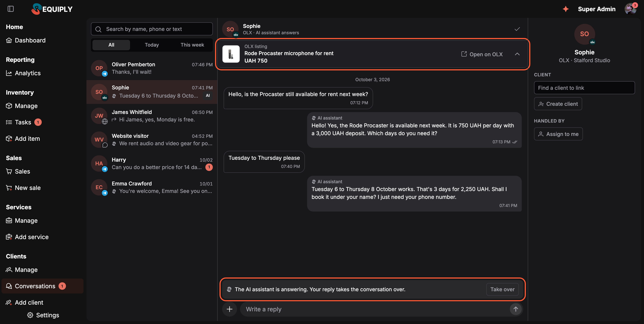Screen dimensions: 644x324
Task: Click the Write a reply field
Action: 375,309
